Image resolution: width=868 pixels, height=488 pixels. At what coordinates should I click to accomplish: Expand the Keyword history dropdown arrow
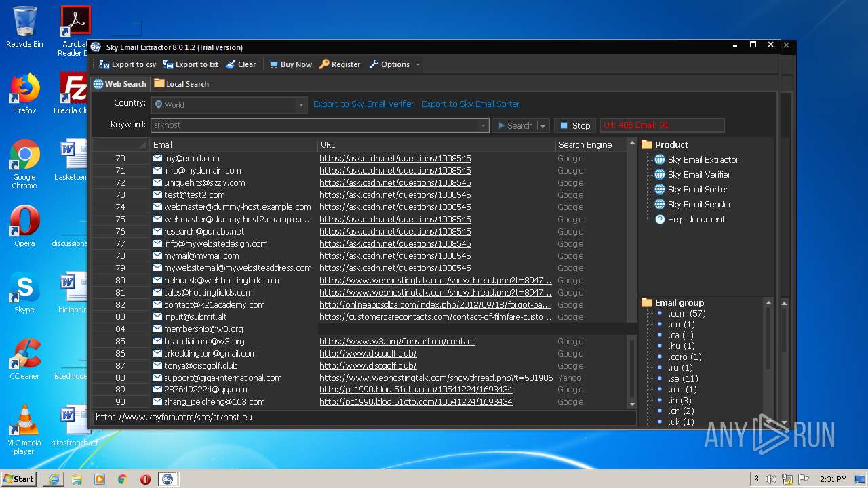[484, 125]
